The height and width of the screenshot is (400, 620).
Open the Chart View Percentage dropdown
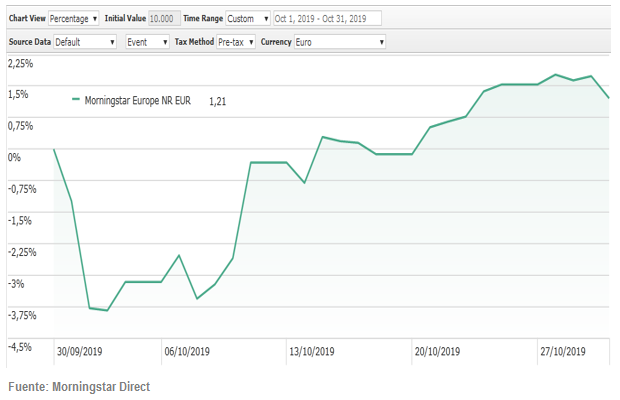click(74, 18)
